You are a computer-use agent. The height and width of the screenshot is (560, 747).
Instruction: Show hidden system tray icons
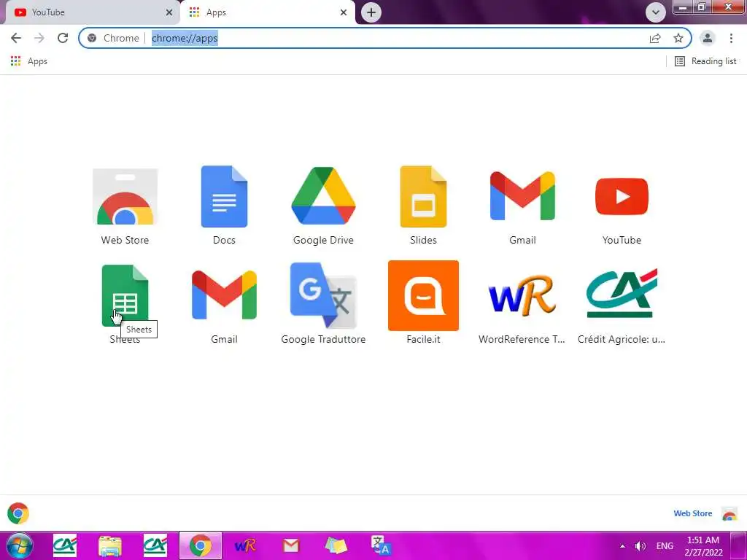click(622, 546)
